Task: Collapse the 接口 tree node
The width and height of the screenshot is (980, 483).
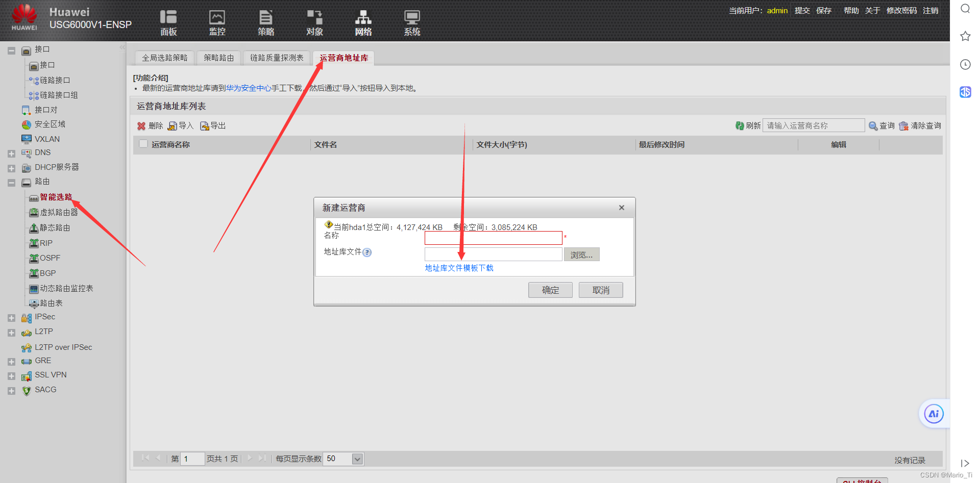Action: tap(11, 51)
